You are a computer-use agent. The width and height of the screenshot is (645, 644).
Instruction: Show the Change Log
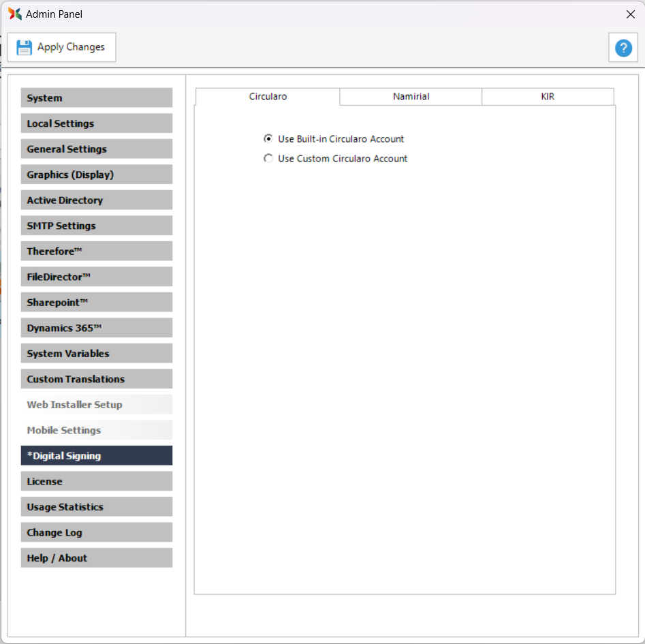(96, 532)
